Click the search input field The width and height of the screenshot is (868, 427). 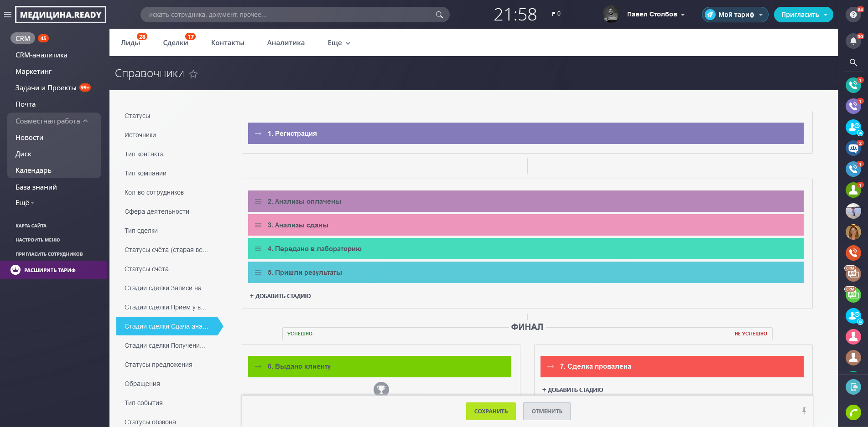[290, 15]
